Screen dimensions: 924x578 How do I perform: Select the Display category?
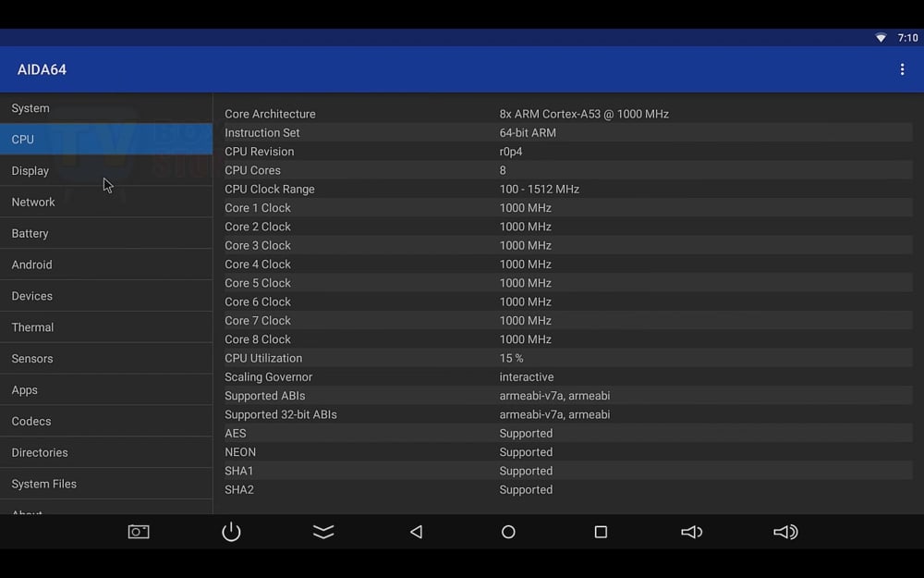106,171
